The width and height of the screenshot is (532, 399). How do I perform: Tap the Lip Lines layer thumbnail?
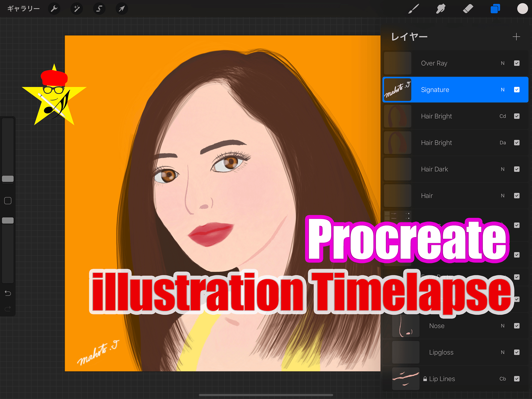pyautogui.click(x=406, y=379)
